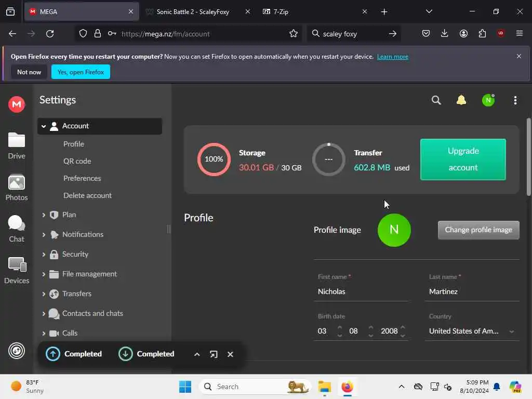
Task: Open the Chat section
Action: point(17,229)
